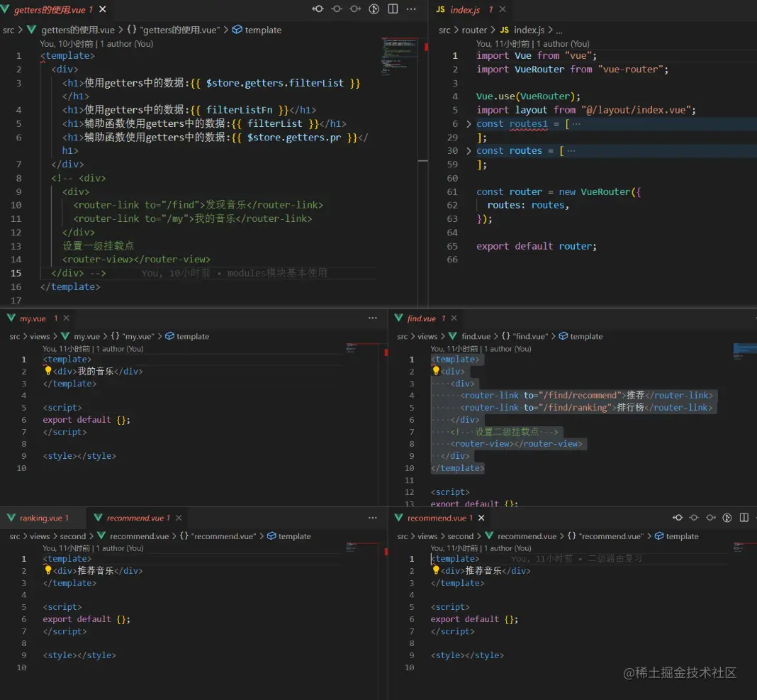Close the getters的使用.vue tab
This screenshot has height=700, width=757.
tap(103, 9)
